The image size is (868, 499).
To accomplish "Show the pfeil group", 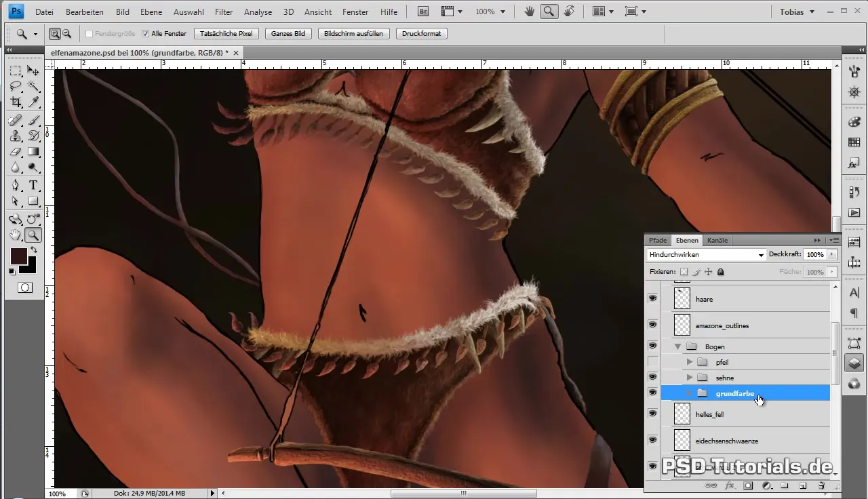I will point(653,361).
